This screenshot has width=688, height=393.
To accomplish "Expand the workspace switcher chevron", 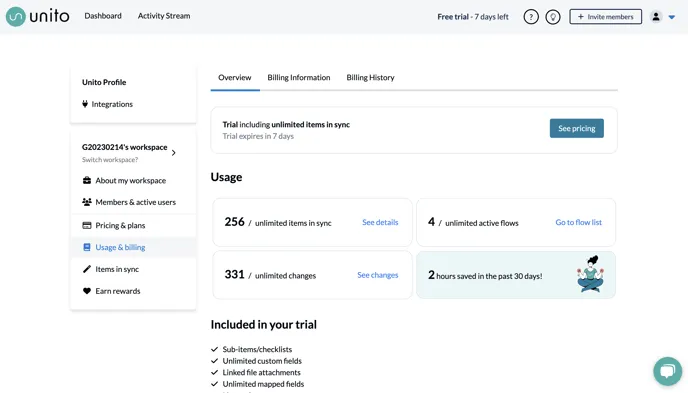I will [174, 153].
